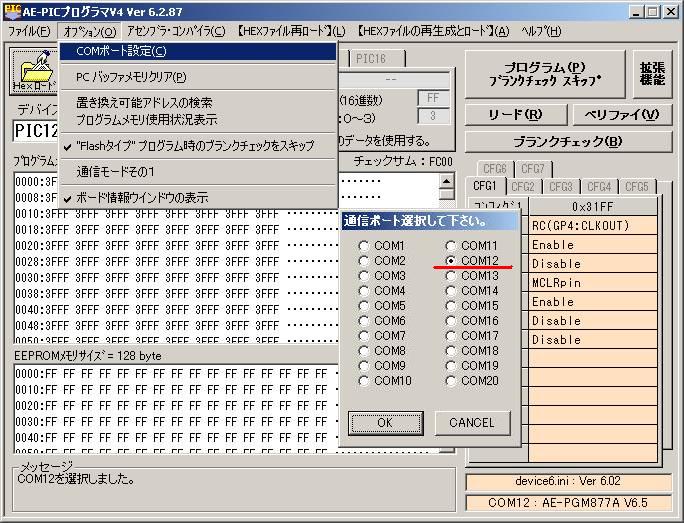This screenshot has height=523, width=684.
Task: Click the 拡張機能 button
Action: [x=652, y=74]
